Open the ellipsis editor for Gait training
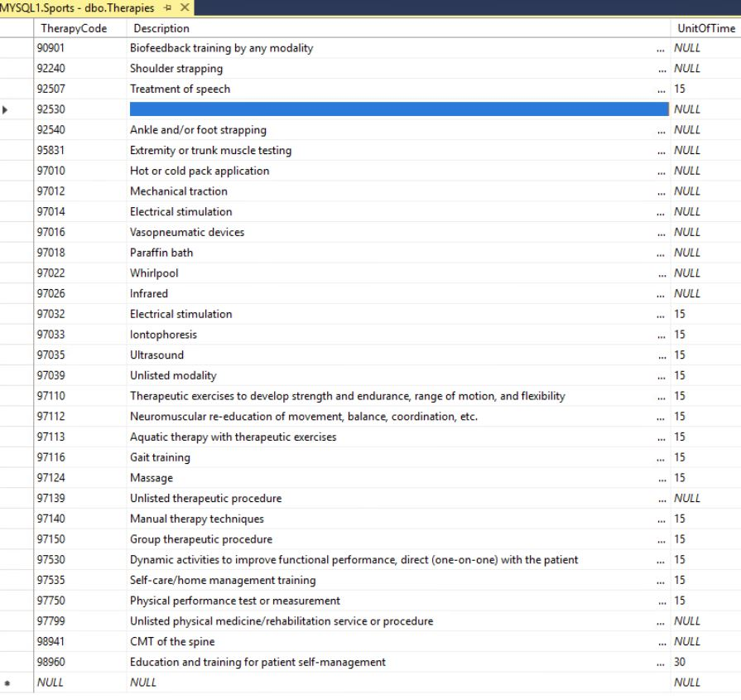741x700 pixels. click(661, 457)
